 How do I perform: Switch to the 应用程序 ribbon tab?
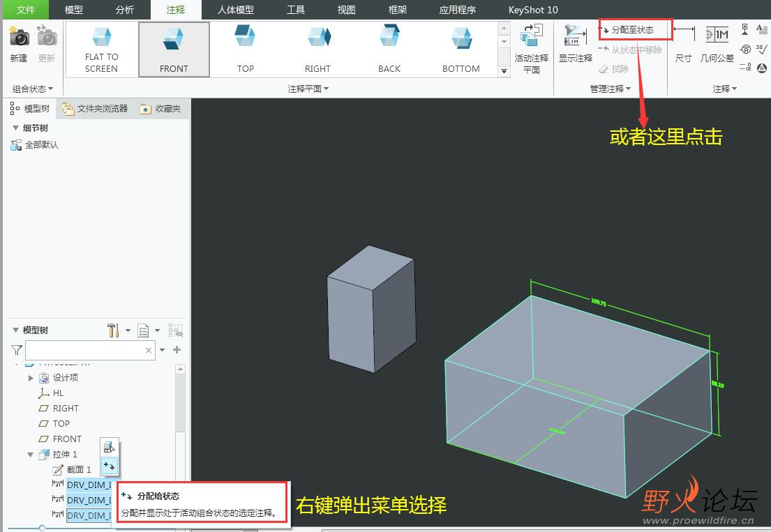pos(457,10)
